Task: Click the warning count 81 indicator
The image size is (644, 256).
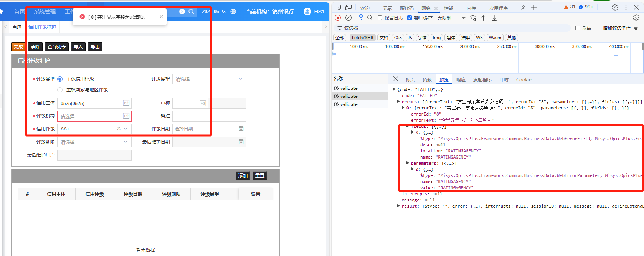Action: 570,7
